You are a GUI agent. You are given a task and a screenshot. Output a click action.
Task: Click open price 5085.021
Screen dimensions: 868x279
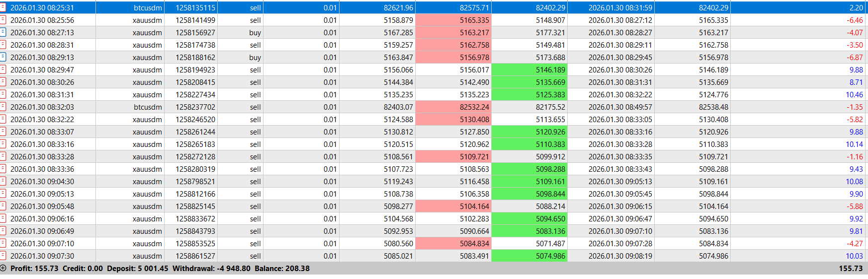point(398,256)
